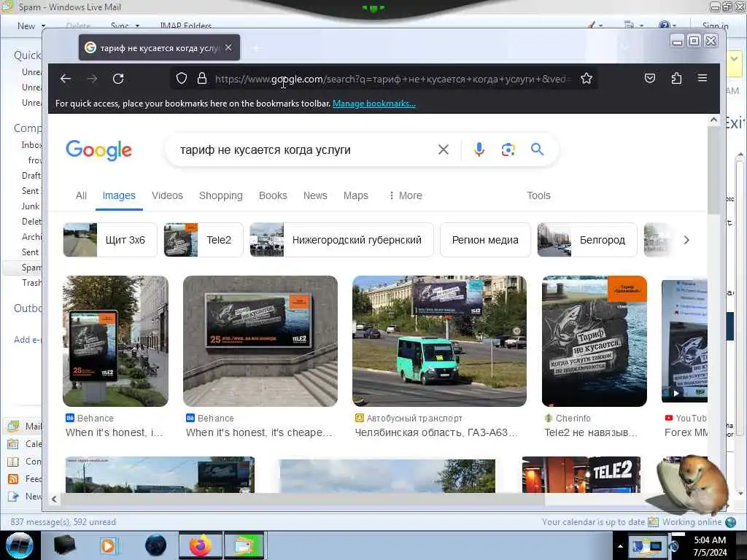
Task: Open the Feeds icon in Live Mail
Action: click(x=13, y=479)
